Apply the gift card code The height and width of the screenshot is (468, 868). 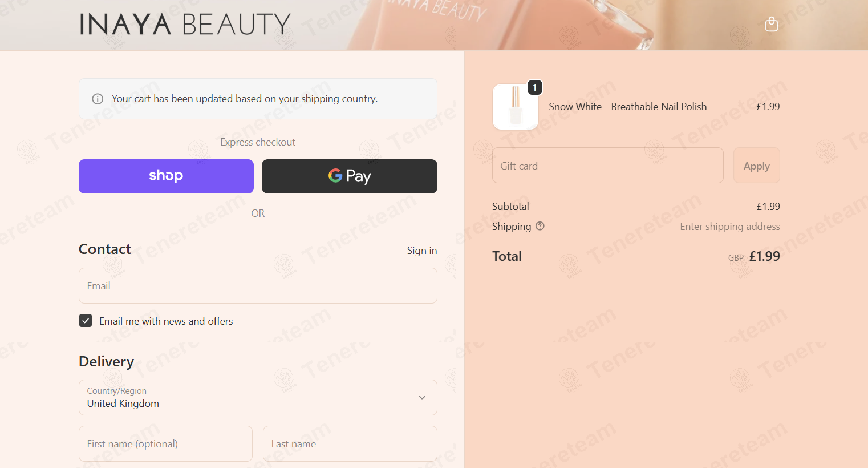(x=756, y=166)
